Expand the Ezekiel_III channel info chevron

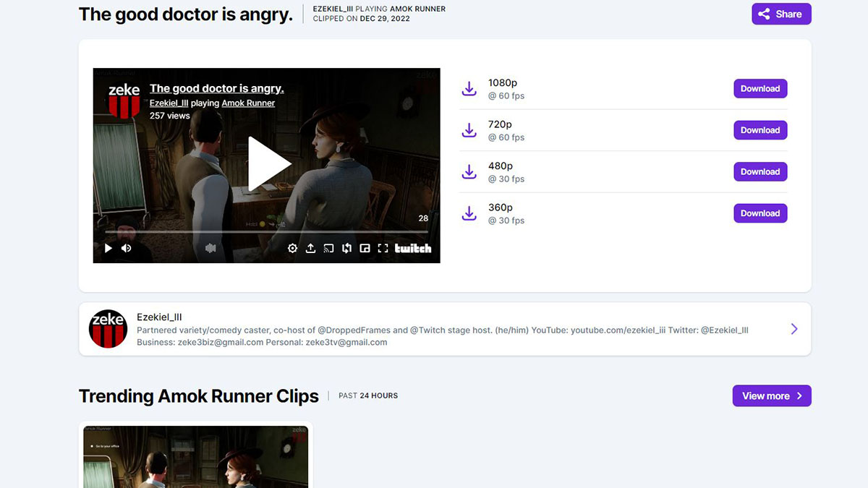click(x=794, y=328)
